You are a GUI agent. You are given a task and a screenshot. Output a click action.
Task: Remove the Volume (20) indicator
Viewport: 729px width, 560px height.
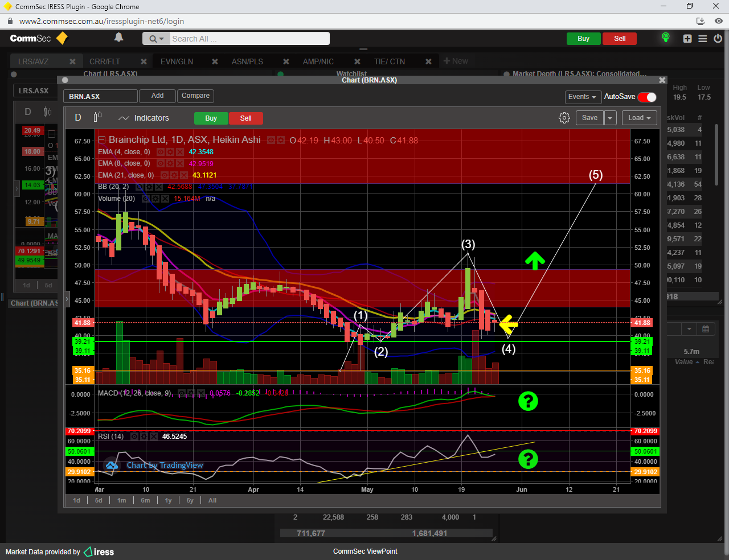click(165, 199)
